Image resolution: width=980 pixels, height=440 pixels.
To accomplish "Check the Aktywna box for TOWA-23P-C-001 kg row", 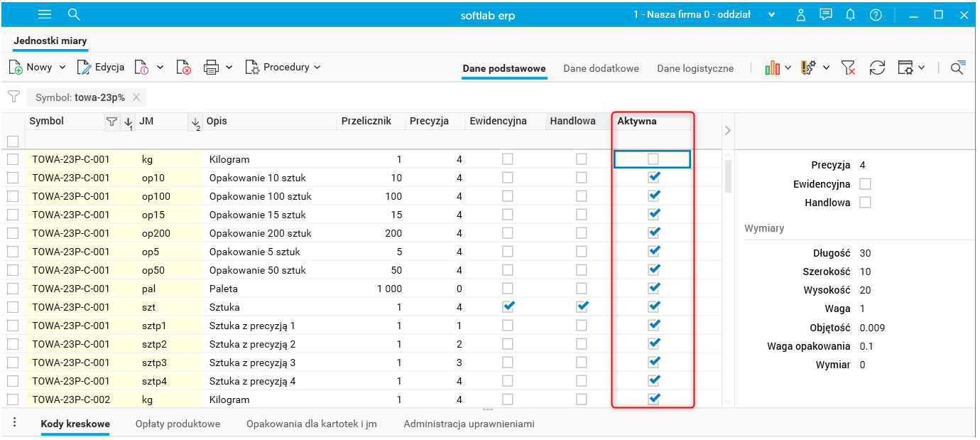I will (653, 159).
